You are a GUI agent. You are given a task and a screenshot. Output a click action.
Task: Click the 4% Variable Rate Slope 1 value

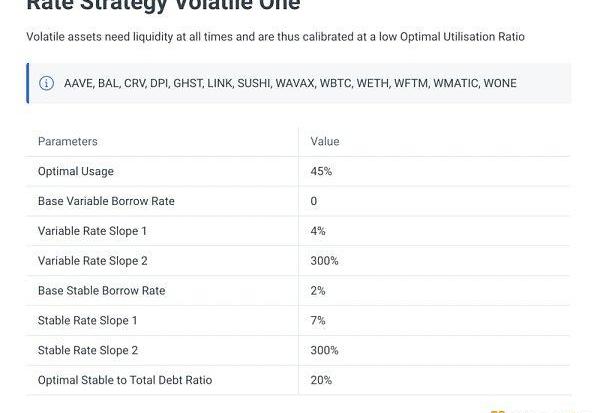pyautogui.click(x=318, y=231)
